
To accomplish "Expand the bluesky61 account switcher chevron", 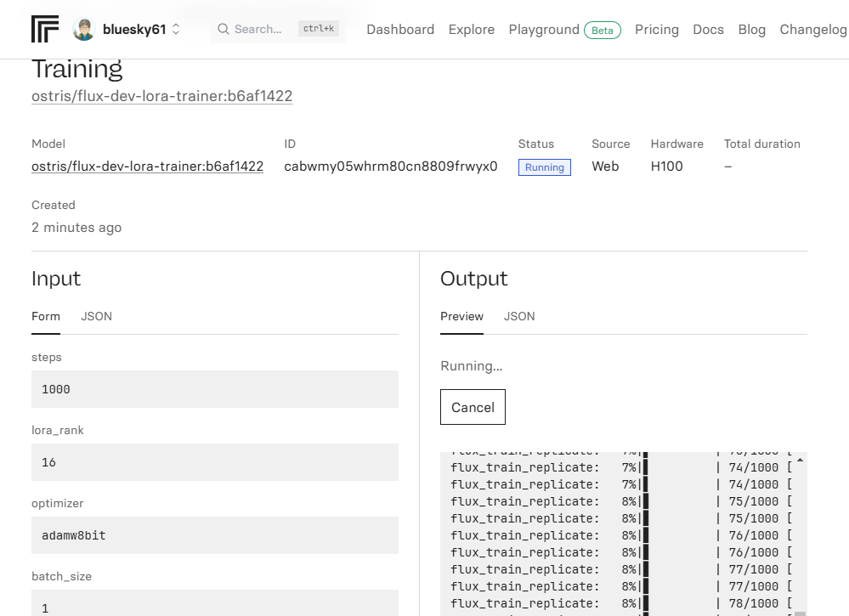I will coord(176,29).
